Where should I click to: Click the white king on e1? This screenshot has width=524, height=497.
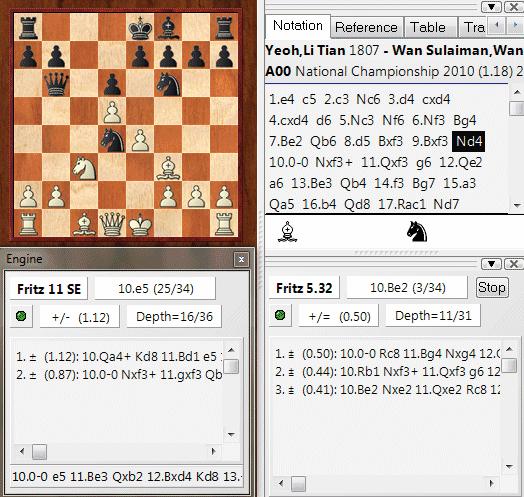click(x=140, y=224)
